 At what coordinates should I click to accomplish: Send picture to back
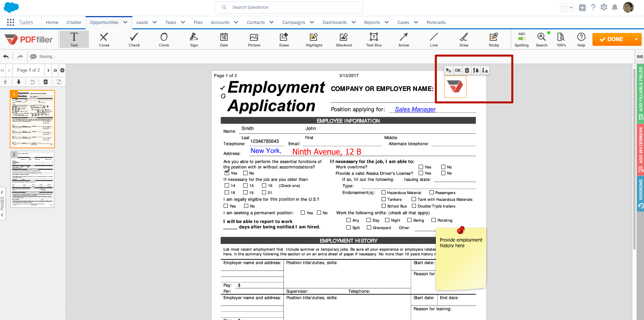click(x=485, y=70)
